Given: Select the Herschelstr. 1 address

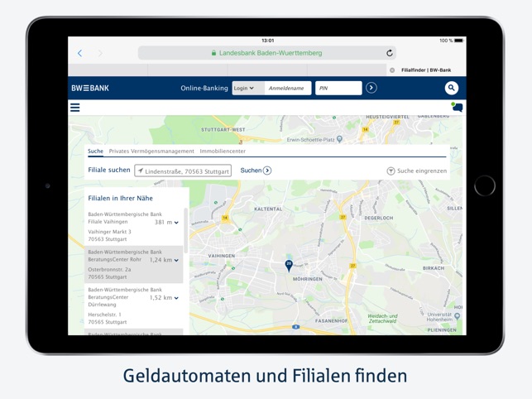Looking at the screenshot, I should tap(108, 318).
